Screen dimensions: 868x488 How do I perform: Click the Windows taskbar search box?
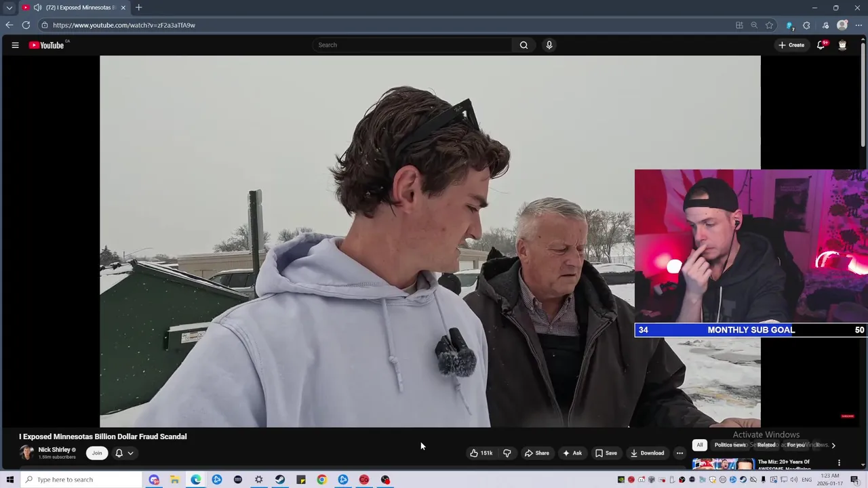coord(81,480)
